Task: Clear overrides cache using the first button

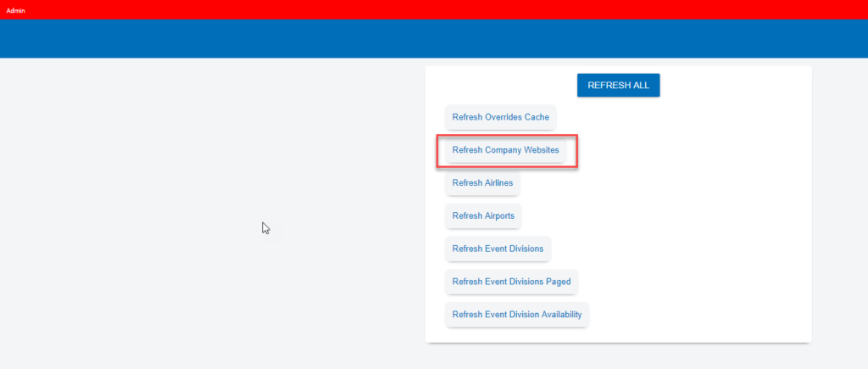Action: tap(500, 117)
